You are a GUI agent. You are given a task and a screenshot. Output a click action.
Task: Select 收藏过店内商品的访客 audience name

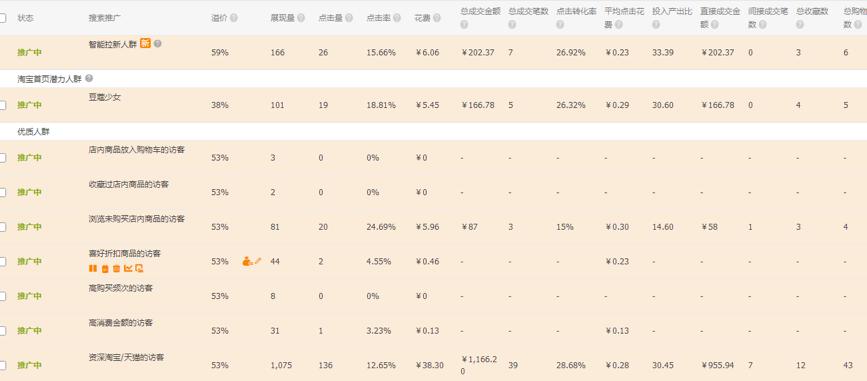coord(129,184)
